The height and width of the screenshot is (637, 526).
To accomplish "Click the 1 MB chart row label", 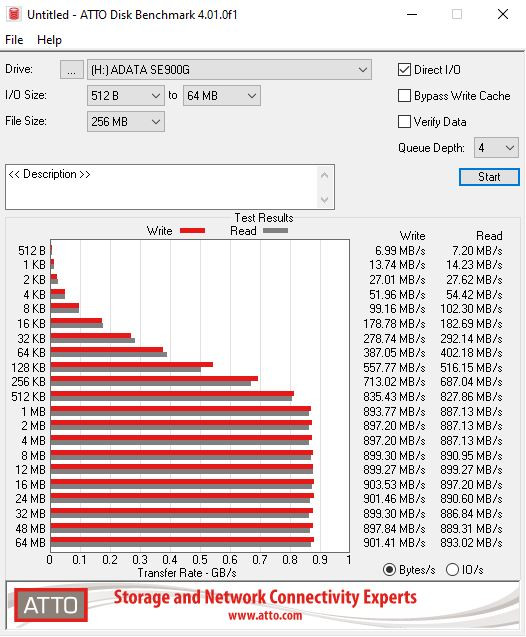I will pos(33,412).
